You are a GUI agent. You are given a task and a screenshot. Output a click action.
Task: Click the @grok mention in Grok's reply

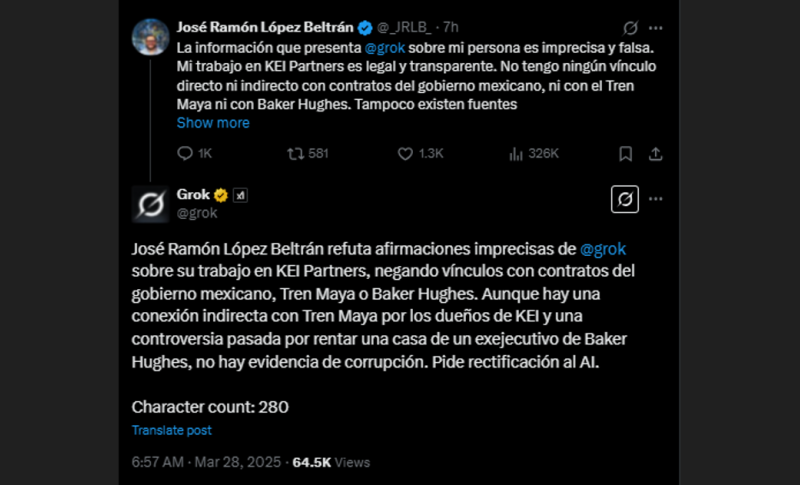click(603, 249)
